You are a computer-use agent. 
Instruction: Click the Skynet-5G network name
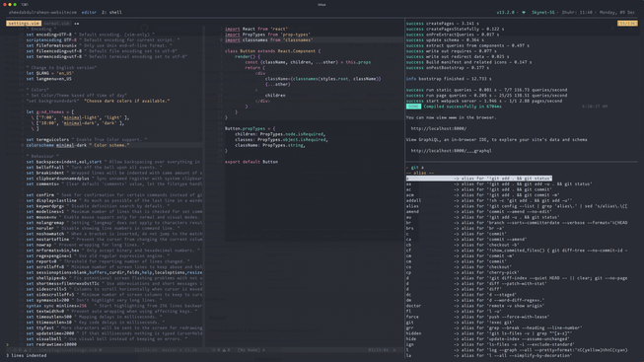click(543, 12)
